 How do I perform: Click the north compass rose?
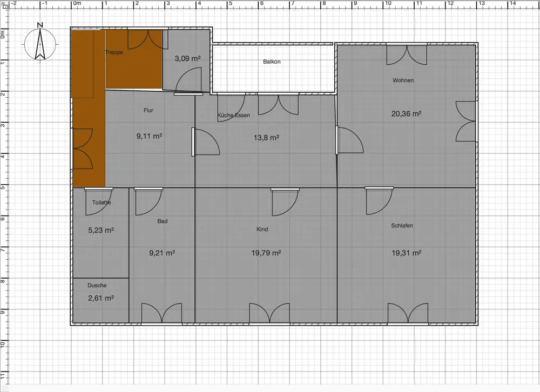pyautogui.click(x=40, y=42)
